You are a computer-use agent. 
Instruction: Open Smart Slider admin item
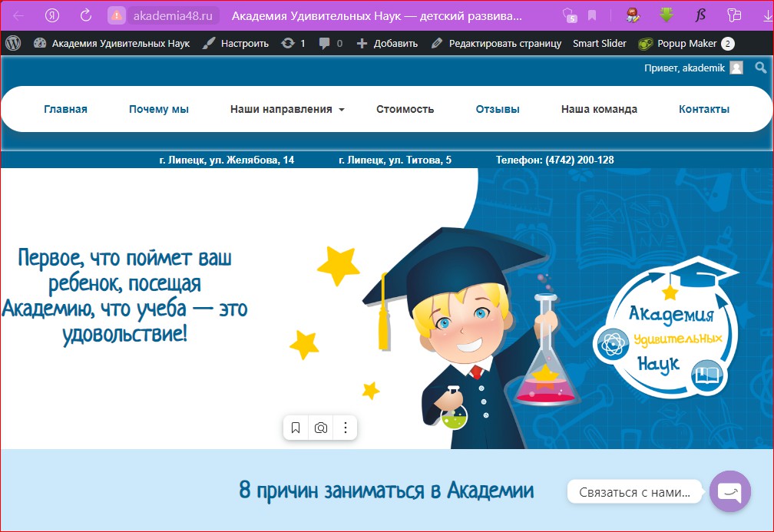pyautogui.click(x=599, y=44)
